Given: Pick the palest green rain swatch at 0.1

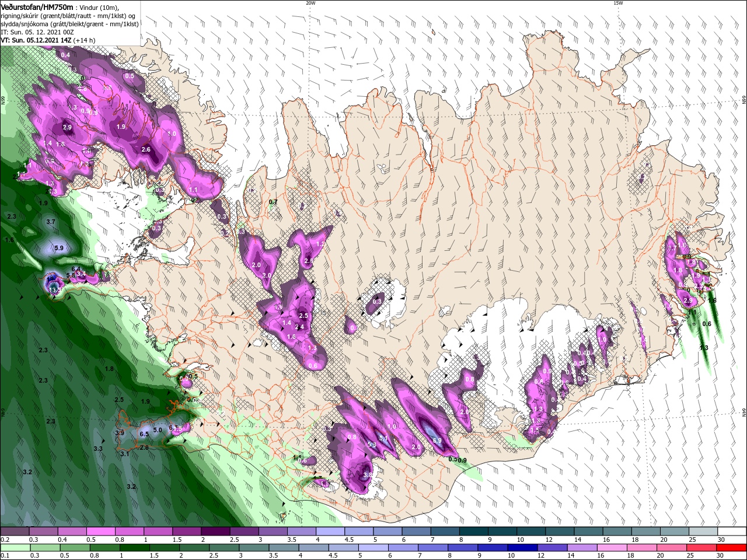Looking at the screenshot, I should click(15, 547).
